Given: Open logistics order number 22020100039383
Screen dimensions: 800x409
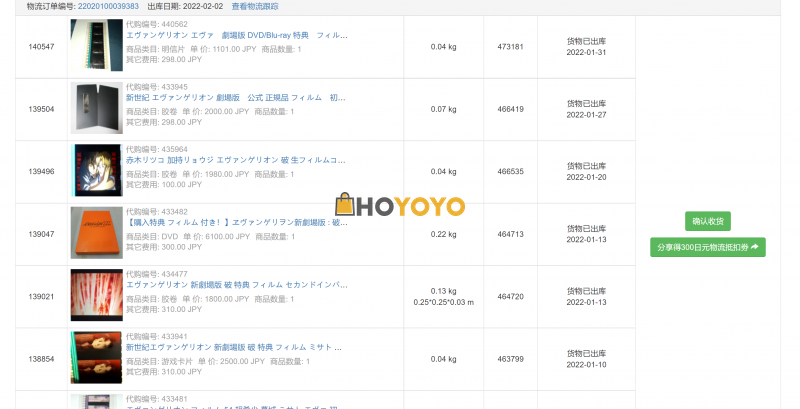Looking at the screenshot, I should (x=108, y=6).
